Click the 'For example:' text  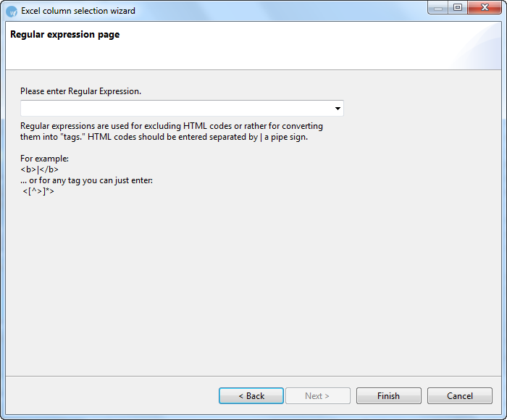pos(44,159)
